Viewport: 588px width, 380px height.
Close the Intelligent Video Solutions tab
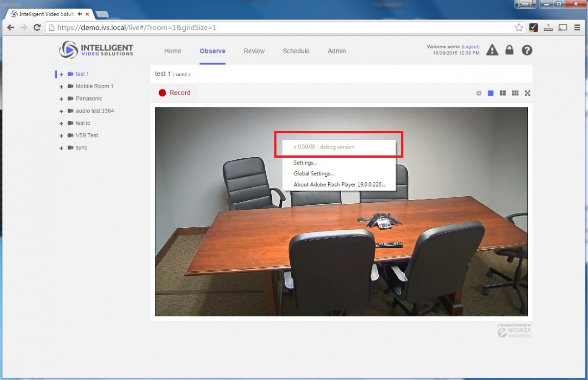(x=87, y=14)
